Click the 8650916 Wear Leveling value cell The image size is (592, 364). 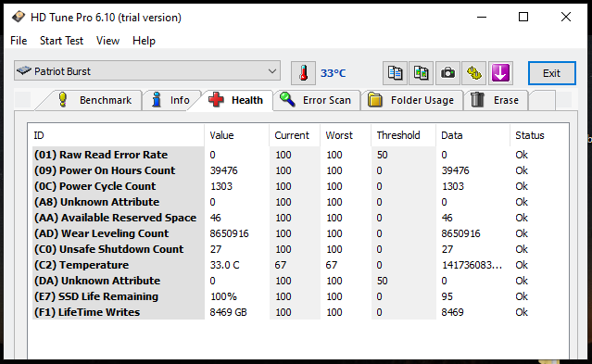pyautogui.click(x=229, y=233)
